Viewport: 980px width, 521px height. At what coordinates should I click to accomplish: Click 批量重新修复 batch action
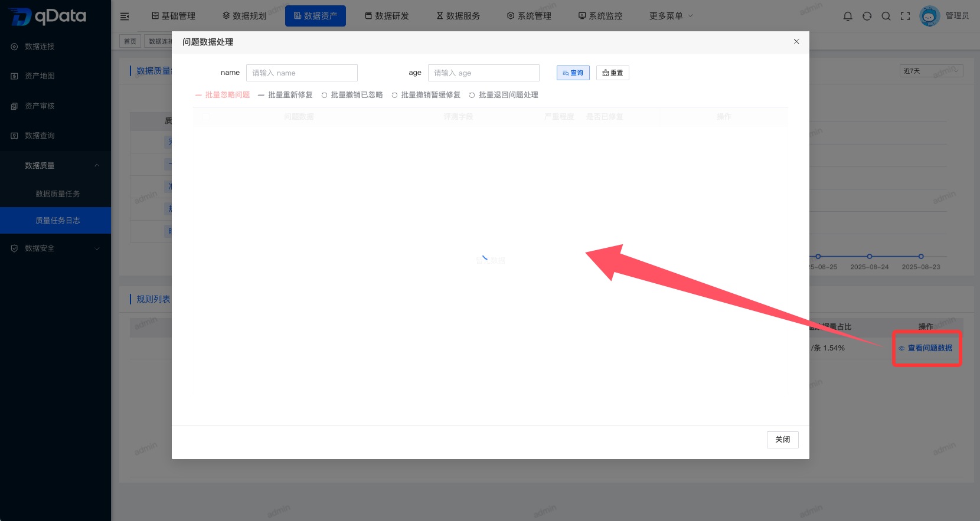(285, 95)
